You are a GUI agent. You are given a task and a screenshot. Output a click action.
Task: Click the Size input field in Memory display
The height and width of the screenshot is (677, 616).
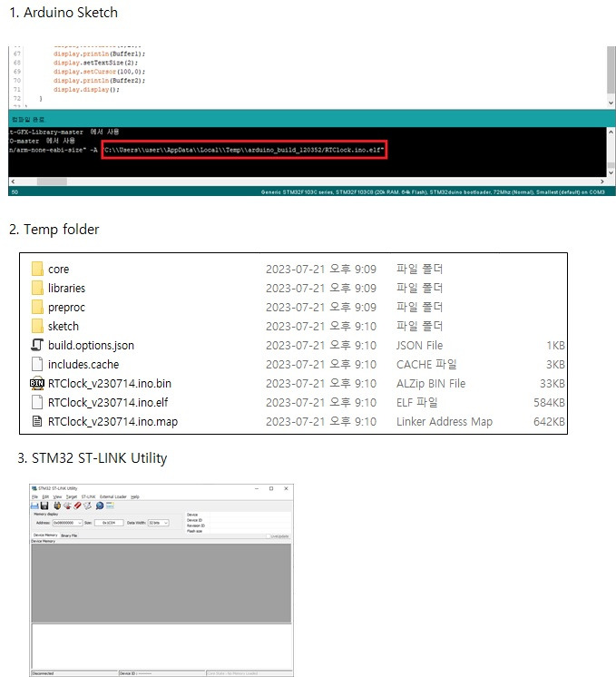click(x=109, y=523)
